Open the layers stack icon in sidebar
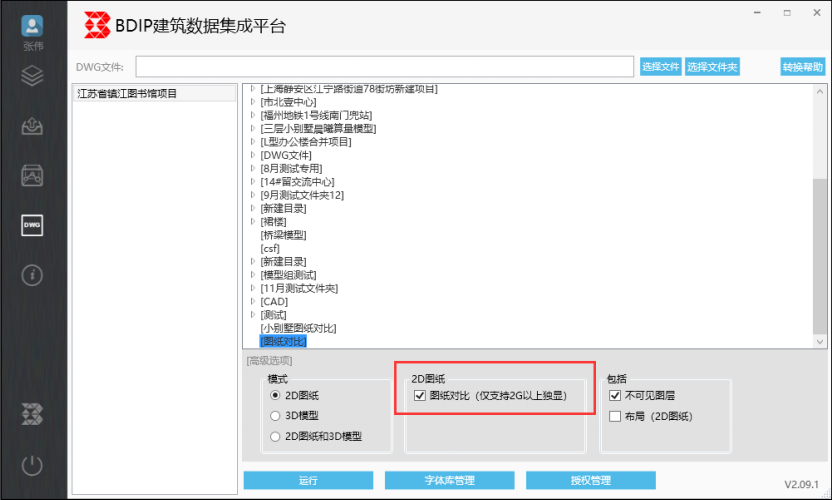This screenshot has width=832, height=500. 32,76
